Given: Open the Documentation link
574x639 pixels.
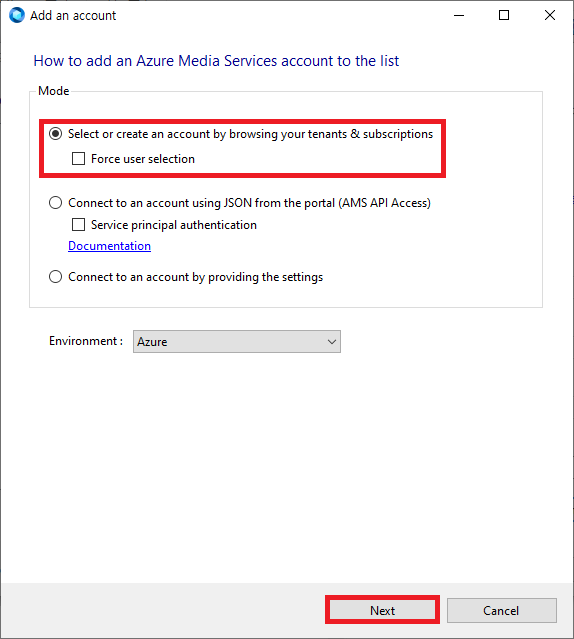Looking at the screenshot, I should pos(109,246).
